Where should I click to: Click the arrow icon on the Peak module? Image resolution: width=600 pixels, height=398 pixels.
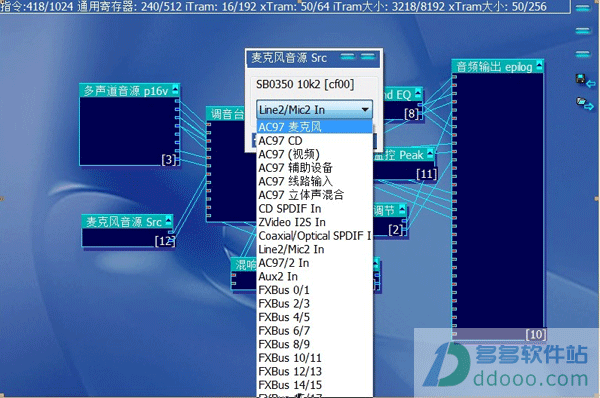pyautogui.click(x=430, y=154)
